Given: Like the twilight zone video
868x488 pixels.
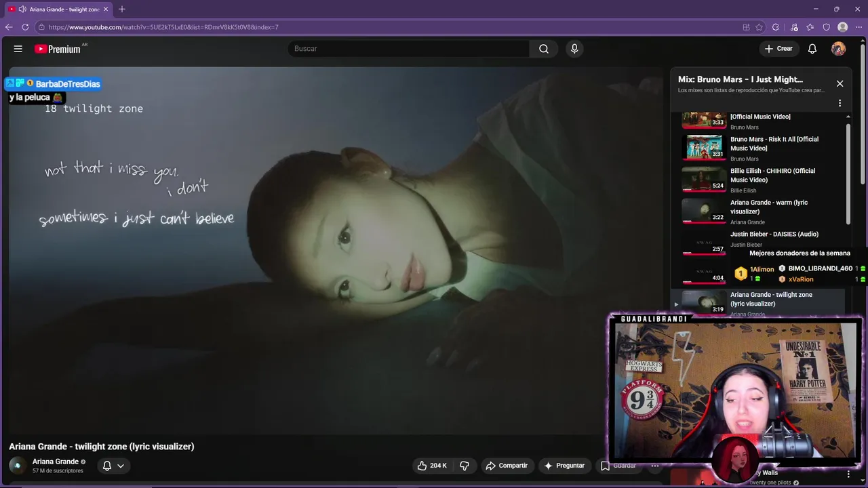Looking at the screenshot, I should click(432, 466).
